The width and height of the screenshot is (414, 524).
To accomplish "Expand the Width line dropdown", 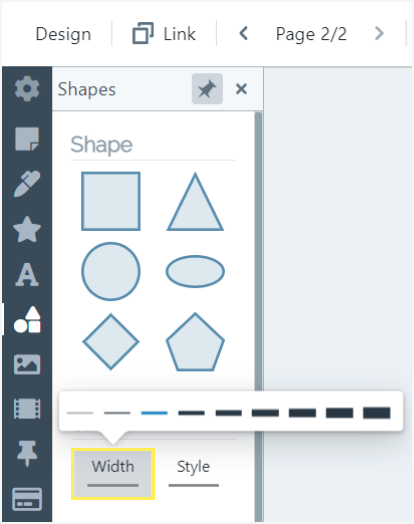I will pos(113,474).
